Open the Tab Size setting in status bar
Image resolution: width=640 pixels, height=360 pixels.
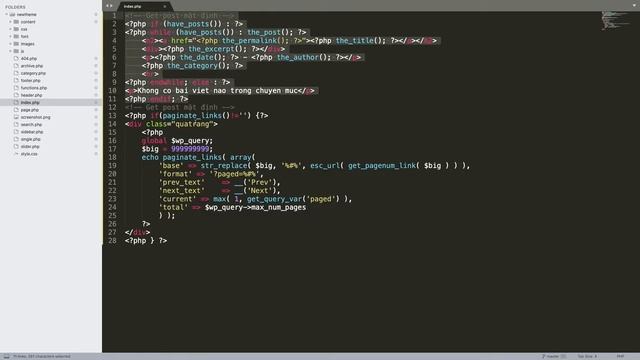tap(587, 356)
